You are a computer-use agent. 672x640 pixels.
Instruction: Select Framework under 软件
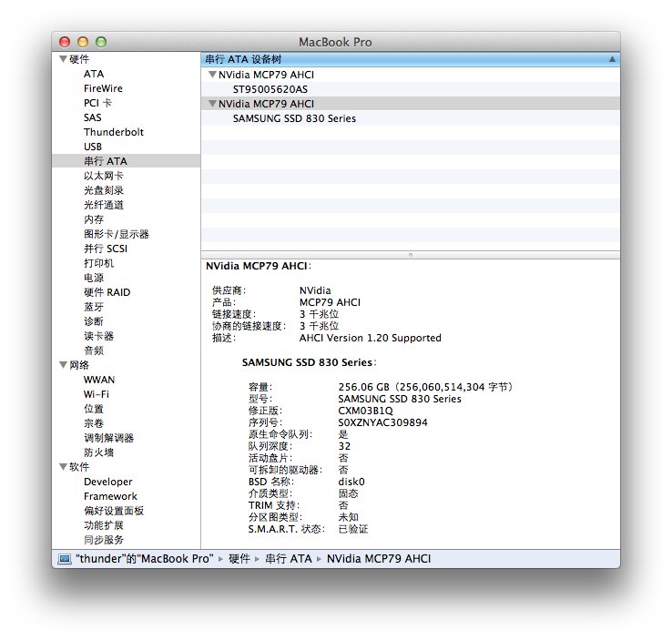click(110, 496)
